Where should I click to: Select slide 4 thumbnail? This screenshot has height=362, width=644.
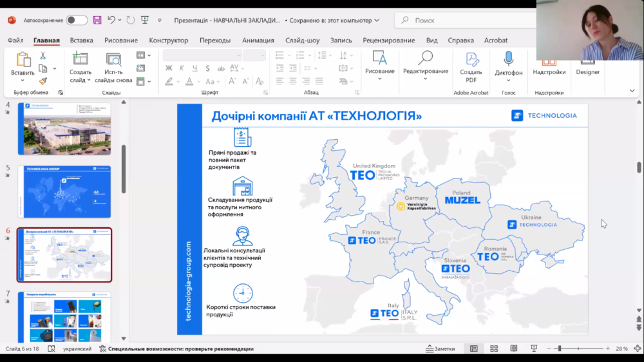64,129
